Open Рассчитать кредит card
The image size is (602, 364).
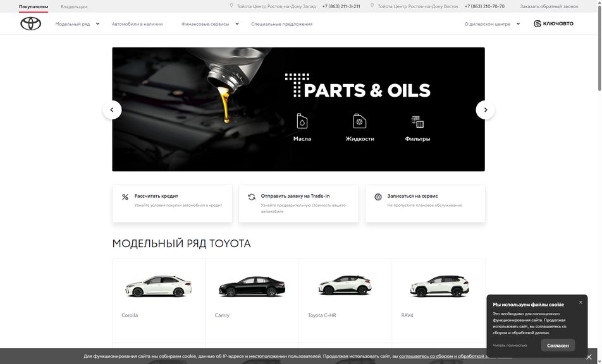click(172, 203)
